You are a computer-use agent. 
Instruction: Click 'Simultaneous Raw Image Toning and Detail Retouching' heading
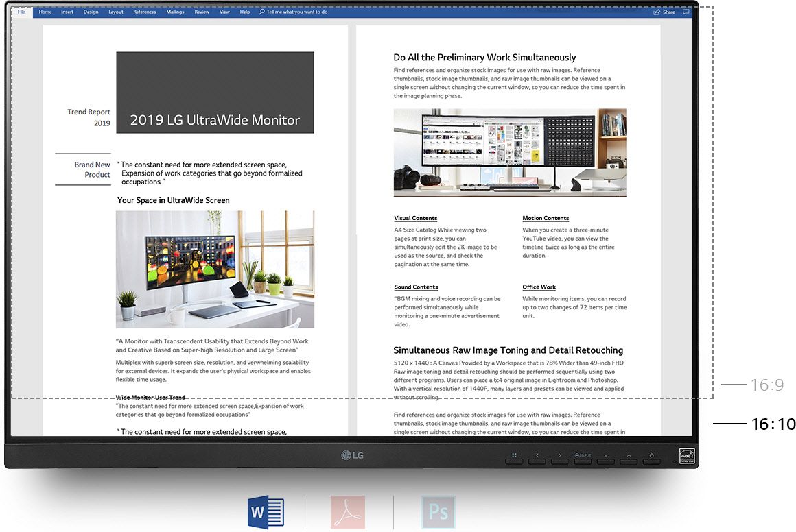point(508,350)
